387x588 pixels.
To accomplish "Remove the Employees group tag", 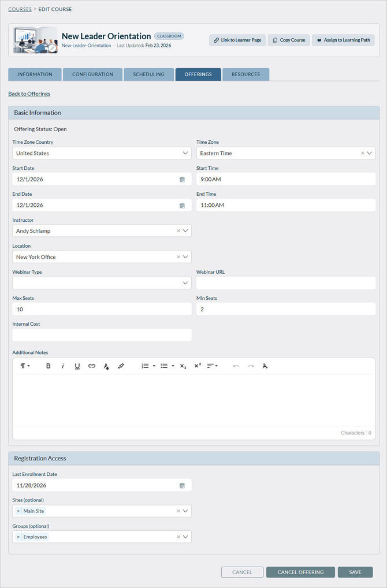I will (18, 537).
